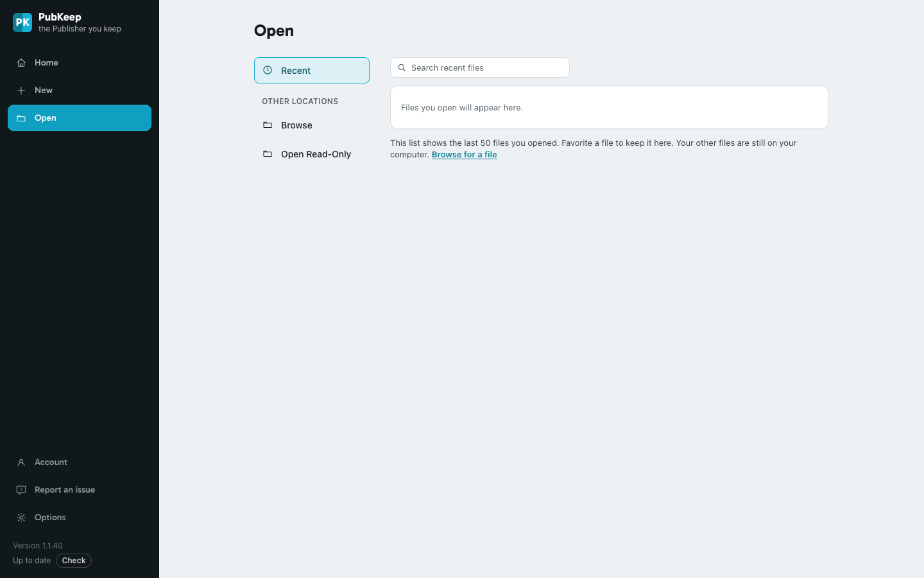The height and width of the screenshot is (578, 924).
Task: Click the Report an issue speech bubble icon
Action: pos(21,490)
